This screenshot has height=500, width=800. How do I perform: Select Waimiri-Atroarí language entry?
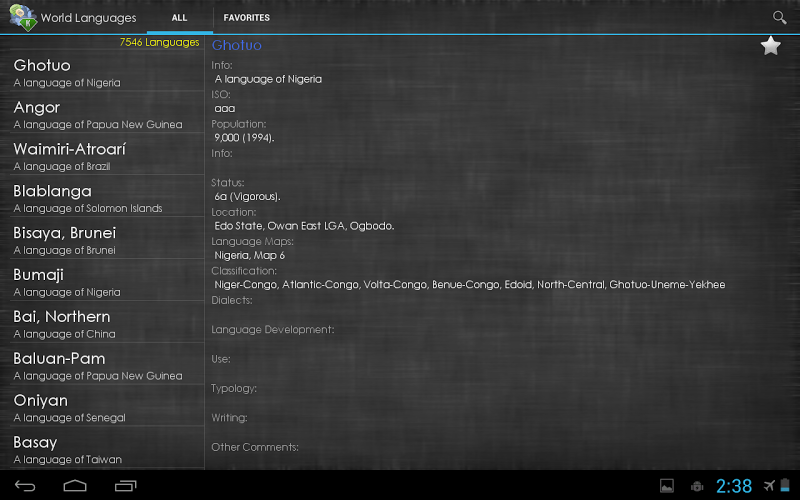coord(107,157)
